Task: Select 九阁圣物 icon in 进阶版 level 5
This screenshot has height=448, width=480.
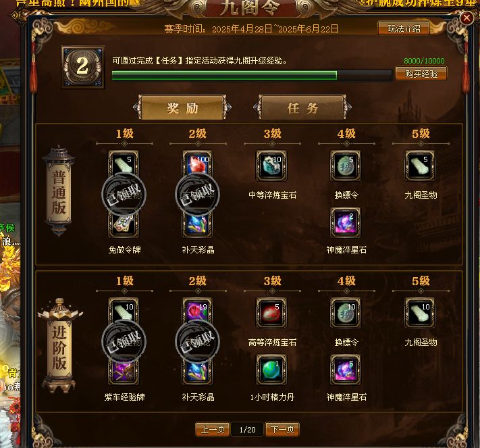Action: click(x=420, y=313)
